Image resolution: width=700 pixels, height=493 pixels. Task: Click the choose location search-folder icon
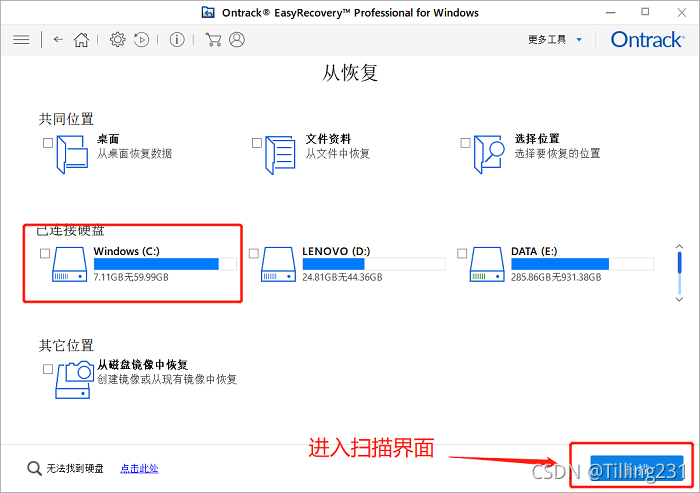coord(489,155)
